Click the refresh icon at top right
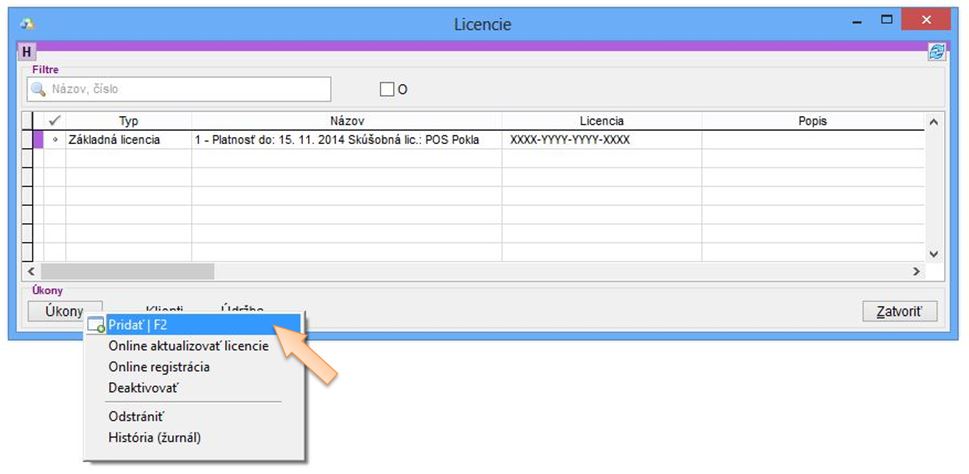969x474 pixels. (936, 53)
